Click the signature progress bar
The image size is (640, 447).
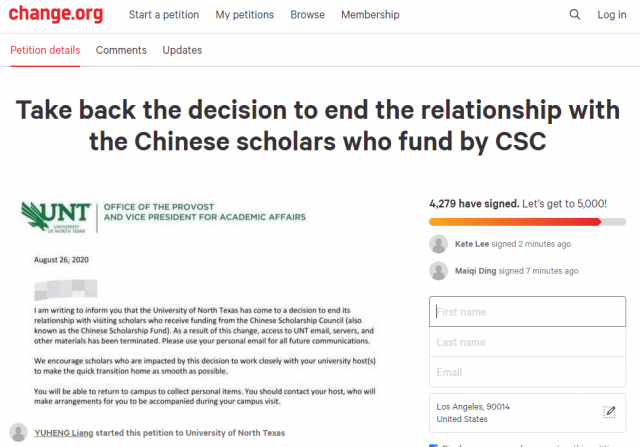[527, 222]
